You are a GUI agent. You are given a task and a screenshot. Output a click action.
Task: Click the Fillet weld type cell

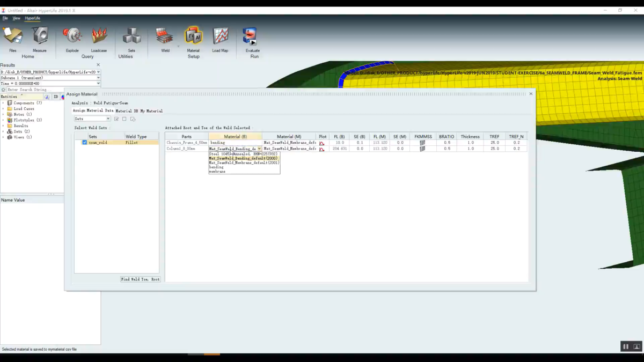[142, 143]
